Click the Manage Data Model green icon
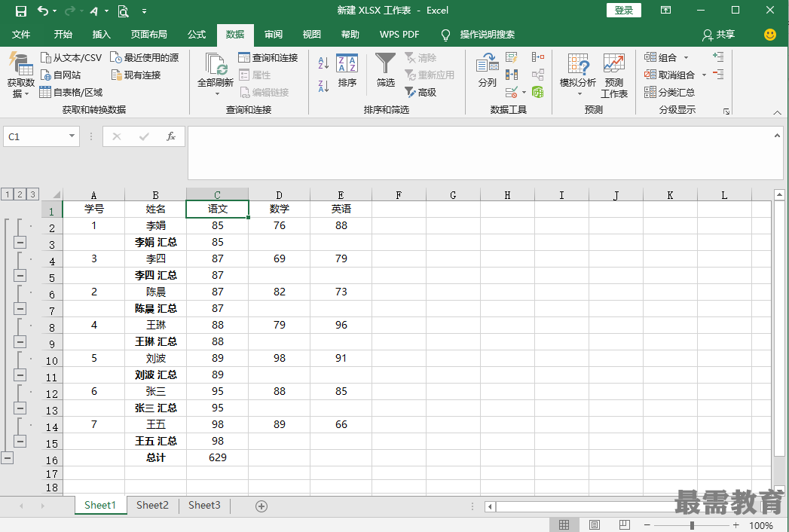Image resolution: width=789 pixels, height=532 pixels. (x=538, y=92)
